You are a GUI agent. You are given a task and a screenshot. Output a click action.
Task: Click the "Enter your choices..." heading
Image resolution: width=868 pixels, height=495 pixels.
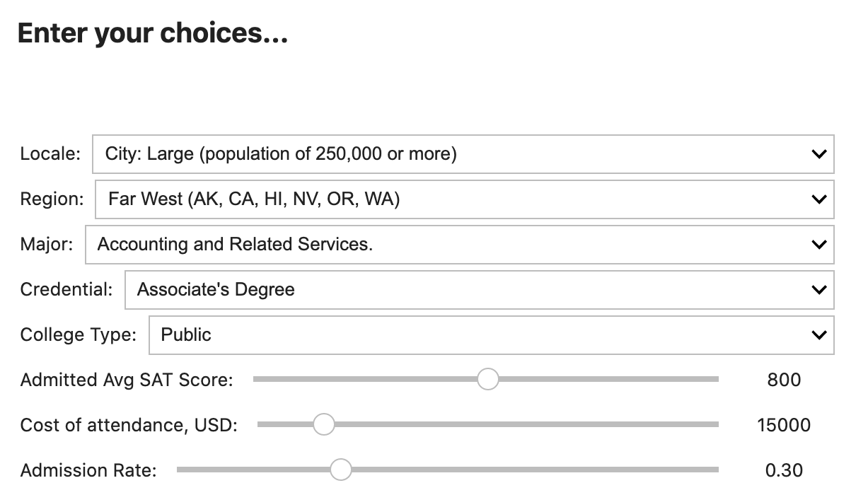coord(153,33)
